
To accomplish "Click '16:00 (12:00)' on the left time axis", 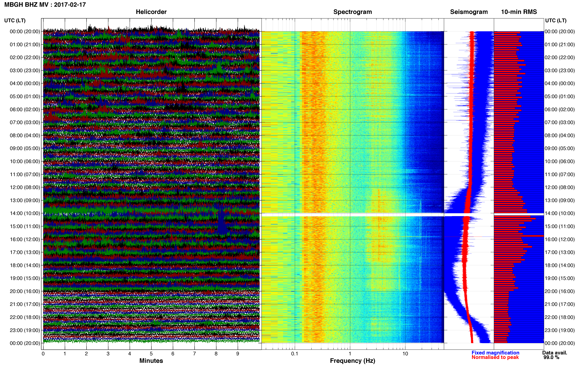I will (x=25, y=239).
